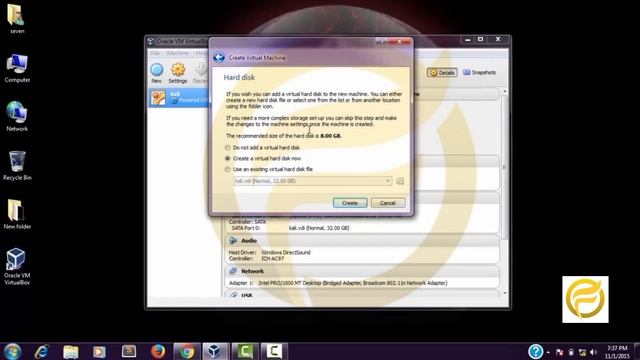Click 'Windows DirectSound' host driver text
640x360 pixels.
click(286, 253)
